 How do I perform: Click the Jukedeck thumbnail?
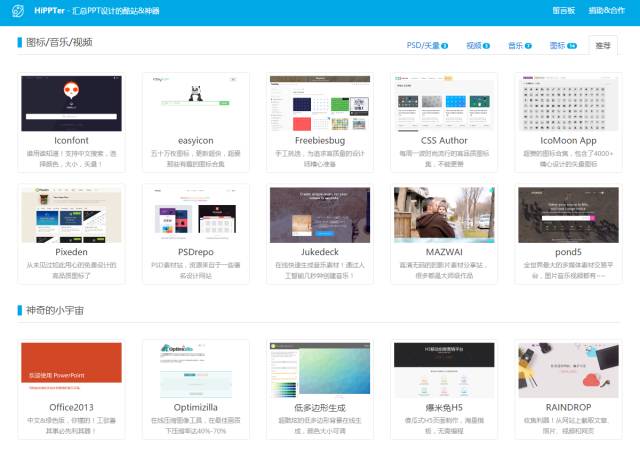pyautogui.click(x=319, y=215)
